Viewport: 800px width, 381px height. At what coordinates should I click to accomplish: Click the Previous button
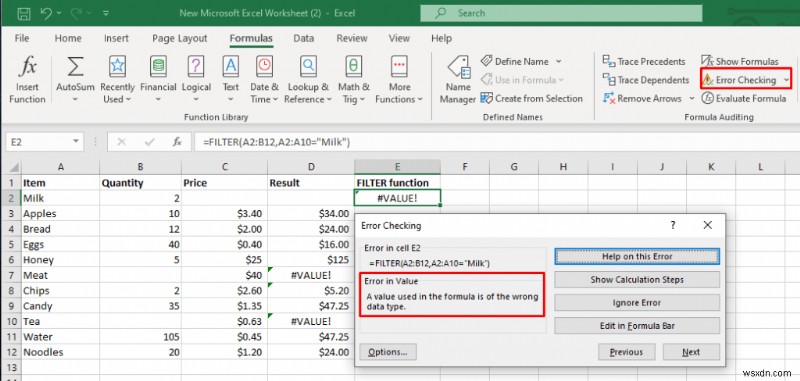(626, 352)
